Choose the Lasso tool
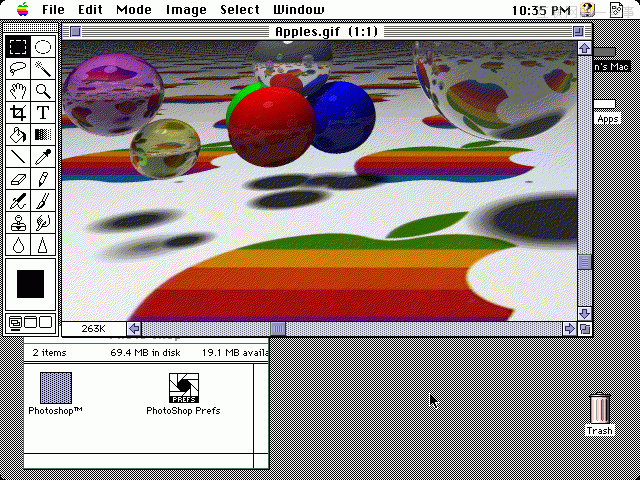This screenshot has height=480, width=640. (x=18, y=68)
